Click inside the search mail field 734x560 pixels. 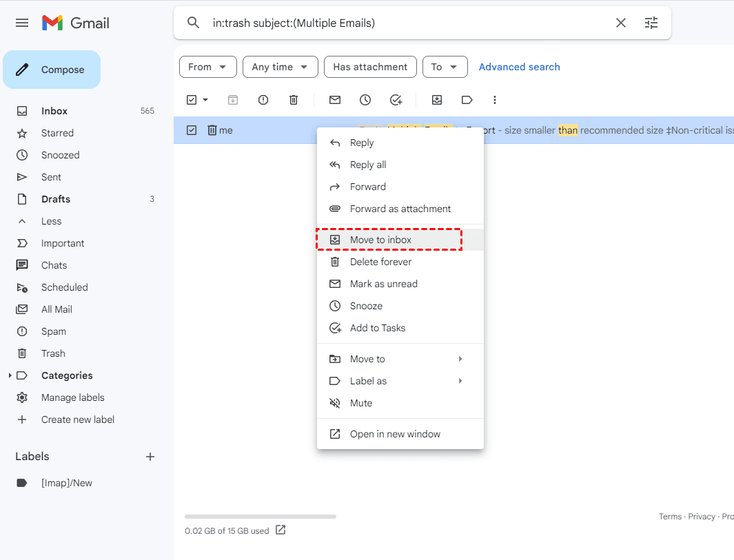coord(407,23)
